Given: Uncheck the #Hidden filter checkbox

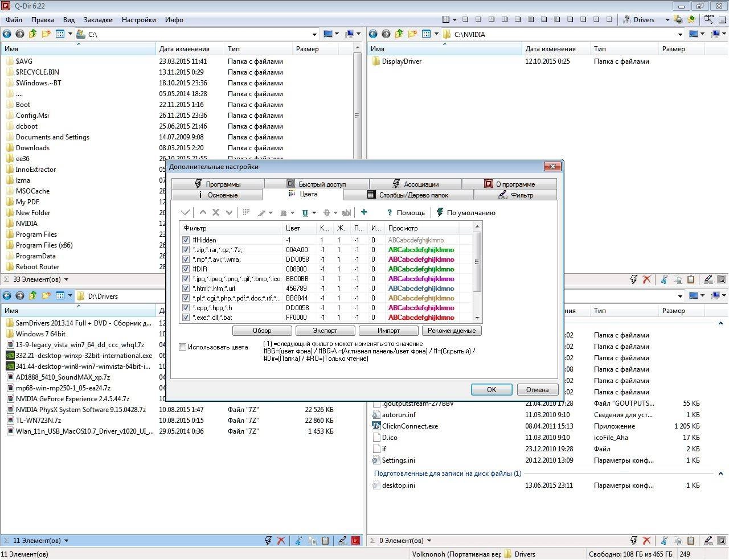Looking at the screenshot, I should [x=186, y=240].
